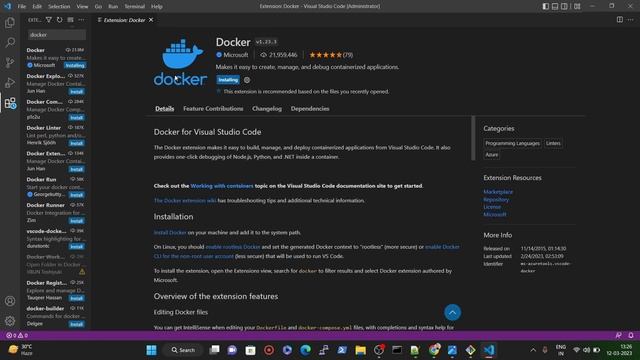Image resolution: width=640 pixels, height=360 pixels.
Task: Toggle the panel layout icon
Action: pos(555,6)
